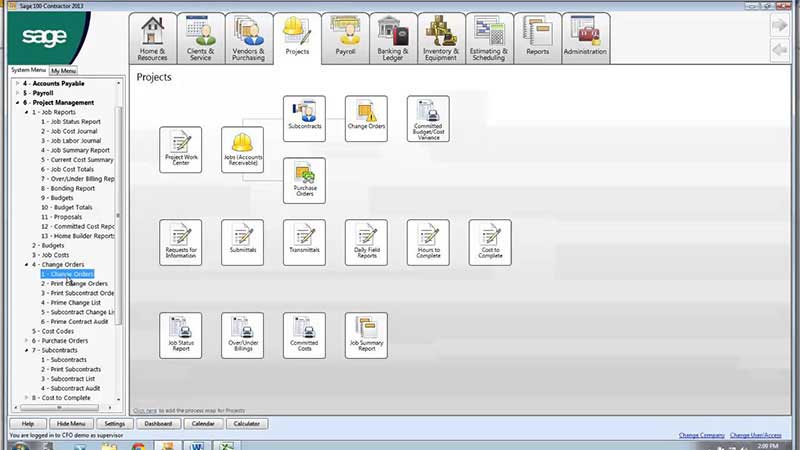Open the Cost to Complete icon

point(490,243)
